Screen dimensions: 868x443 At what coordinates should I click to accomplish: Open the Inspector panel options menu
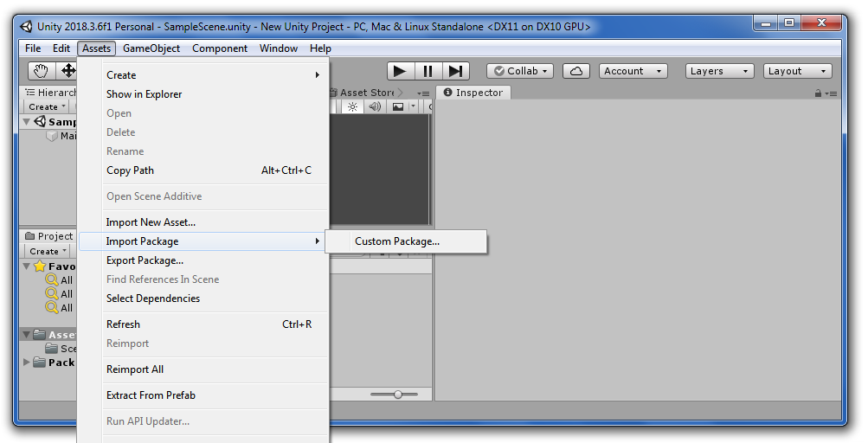[x=832, y=93]
